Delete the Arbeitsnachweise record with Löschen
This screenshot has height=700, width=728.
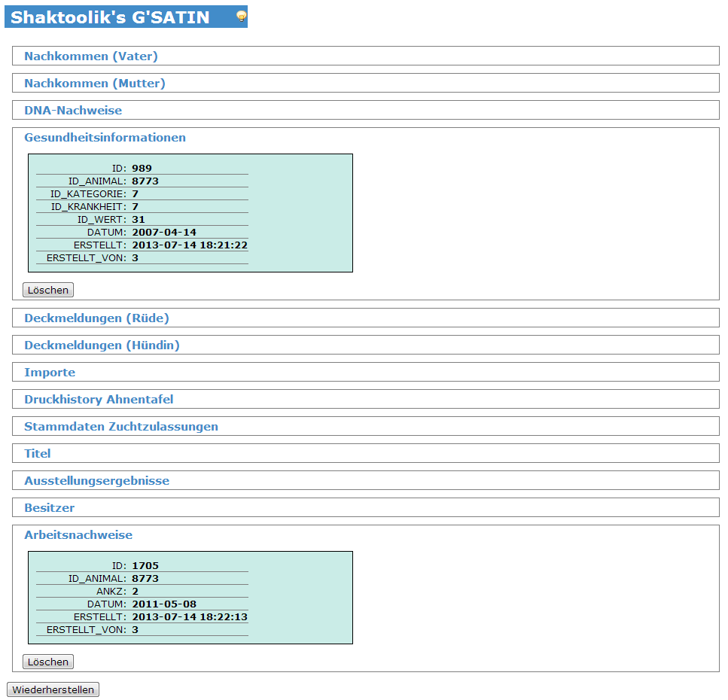pos(48,662)
